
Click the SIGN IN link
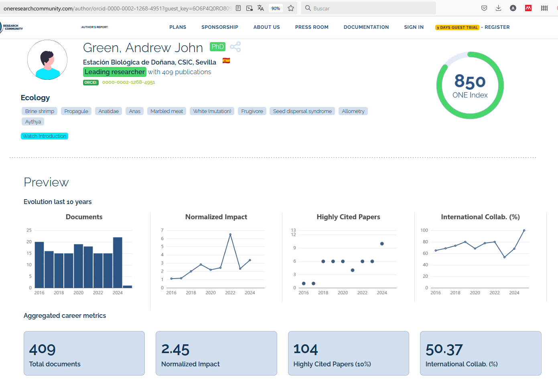414,27
